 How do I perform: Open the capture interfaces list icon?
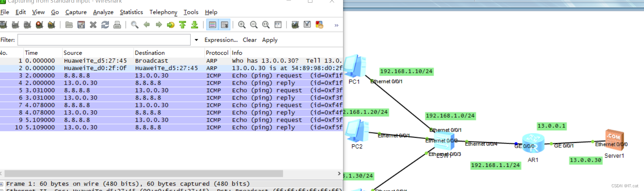click(3, 25)
